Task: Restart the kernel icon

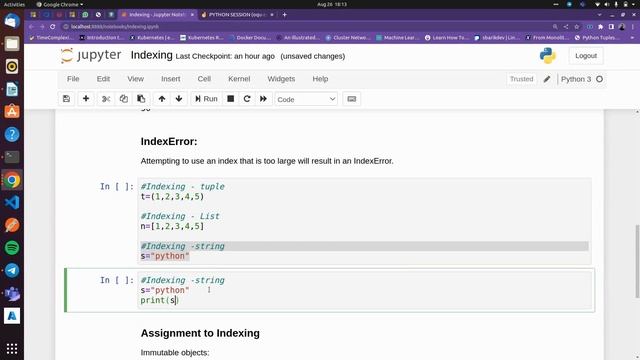Action: [x=247, y=99]
